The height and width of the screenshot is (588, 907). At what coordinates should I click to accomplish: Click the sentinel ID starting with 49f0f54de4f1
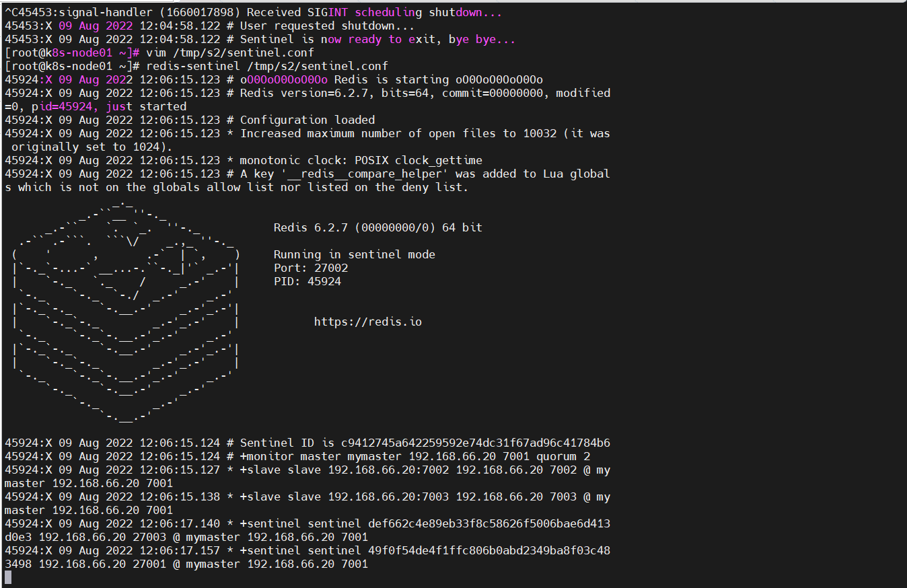coord(489,550)
